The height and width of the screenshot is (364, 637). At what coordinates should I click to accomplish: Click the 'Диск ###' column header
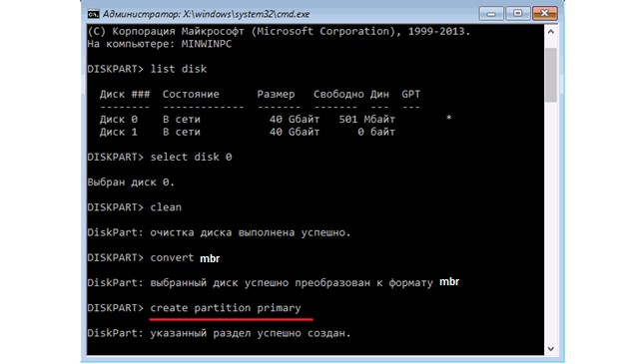click(x=125, y=94)
